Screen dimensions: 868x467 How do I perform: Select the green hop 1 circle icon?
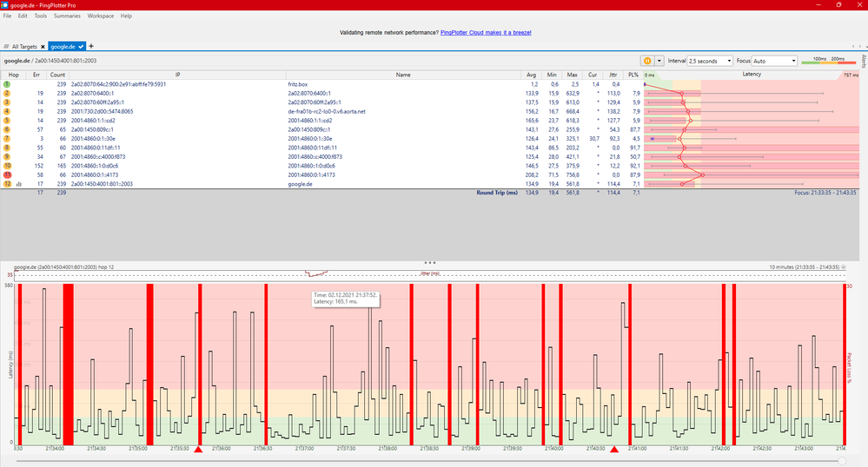(7, 84)
